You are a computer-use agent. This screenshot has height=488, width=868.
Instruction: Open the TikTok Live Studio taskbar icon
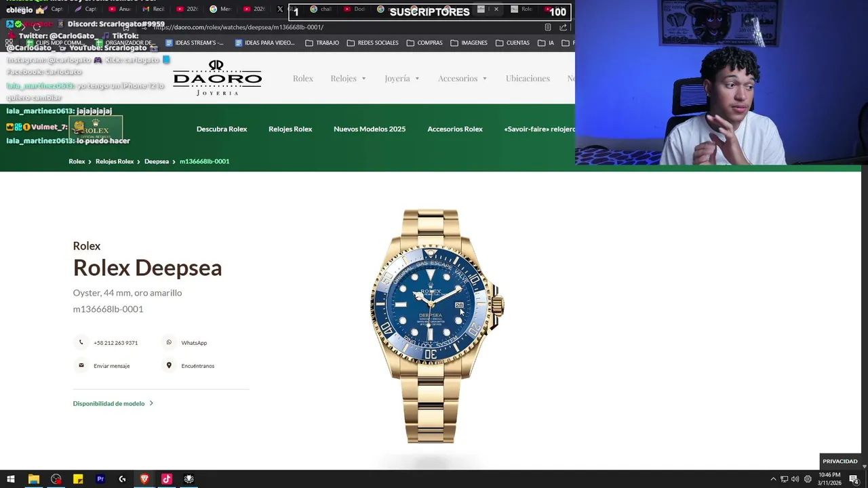click(x=167, y=479)
